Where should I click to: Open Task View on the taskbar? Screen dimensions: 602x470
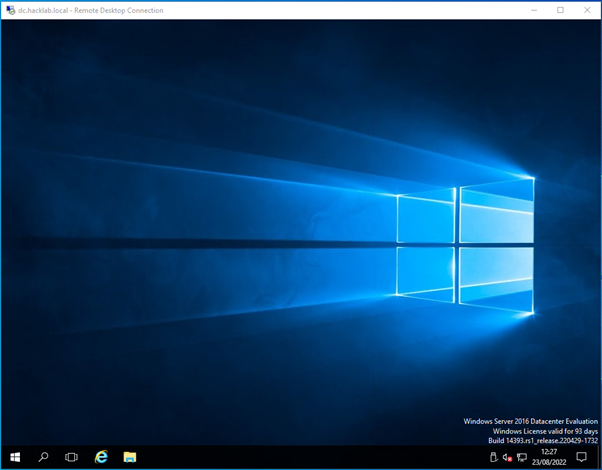click(71, 457)
